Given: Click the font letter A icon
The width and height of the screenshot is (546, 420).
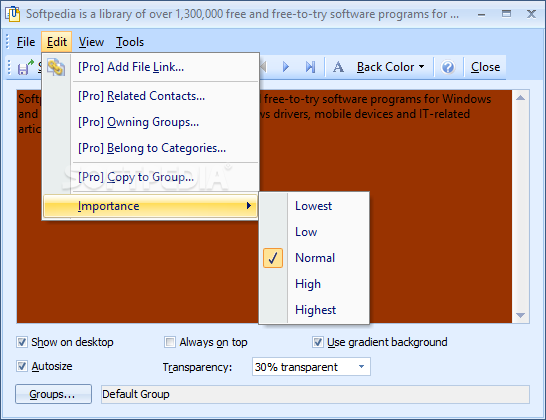Looking at the screenshot, I should click(338, 67).
